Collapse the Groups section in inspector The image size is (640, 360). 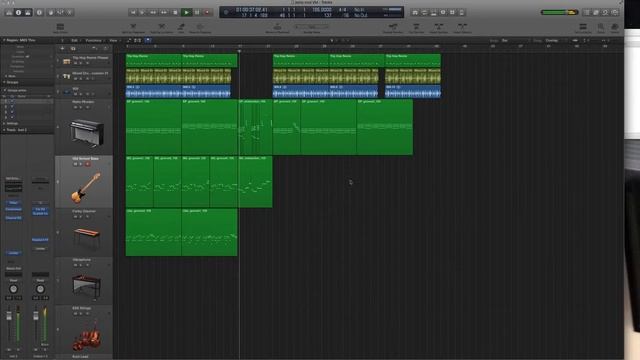pyautogui.click(x=4, y=82)
